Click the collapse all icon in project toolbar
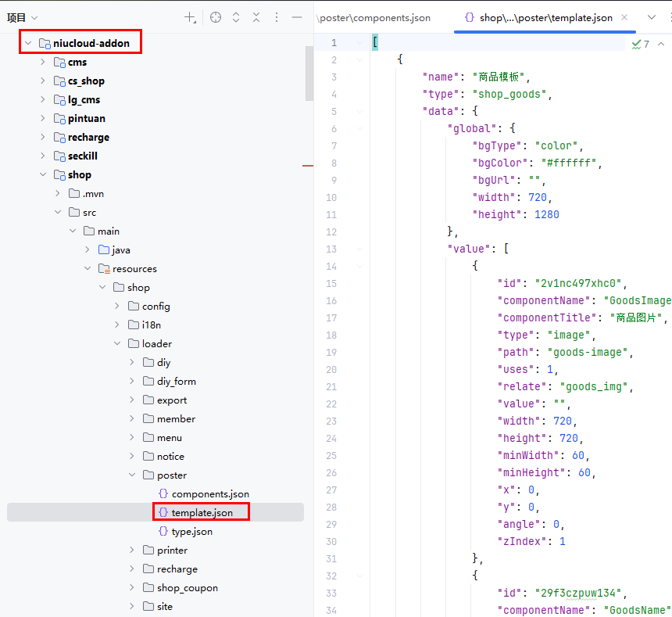The width and height of the screenshot is (672, 617). click(256, 17)
